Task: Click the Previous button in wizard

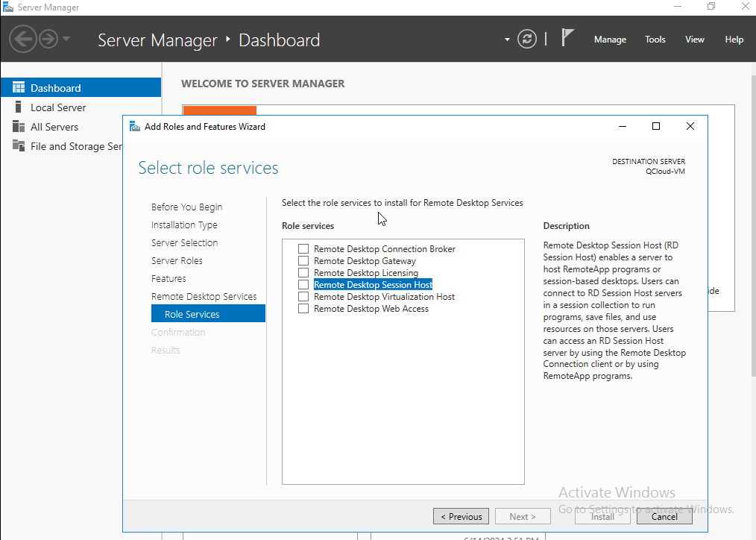Action: pos(461,516)
